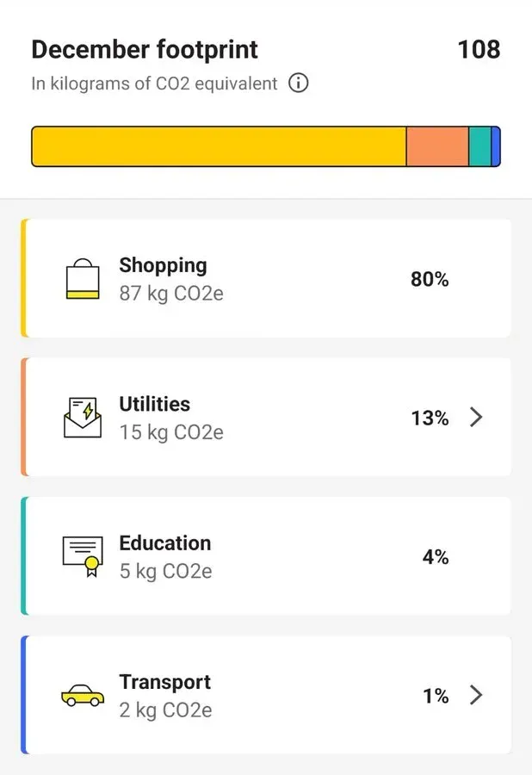Viewport: 532px width, 775px height.
Task: Tap the education certificate icon
Action: click(83, 556)
